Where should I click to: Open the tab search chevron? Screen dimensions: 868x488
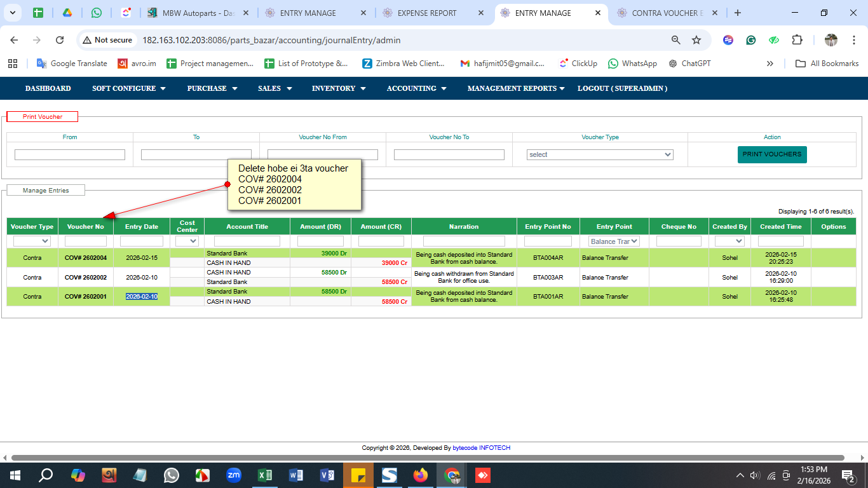14,13
